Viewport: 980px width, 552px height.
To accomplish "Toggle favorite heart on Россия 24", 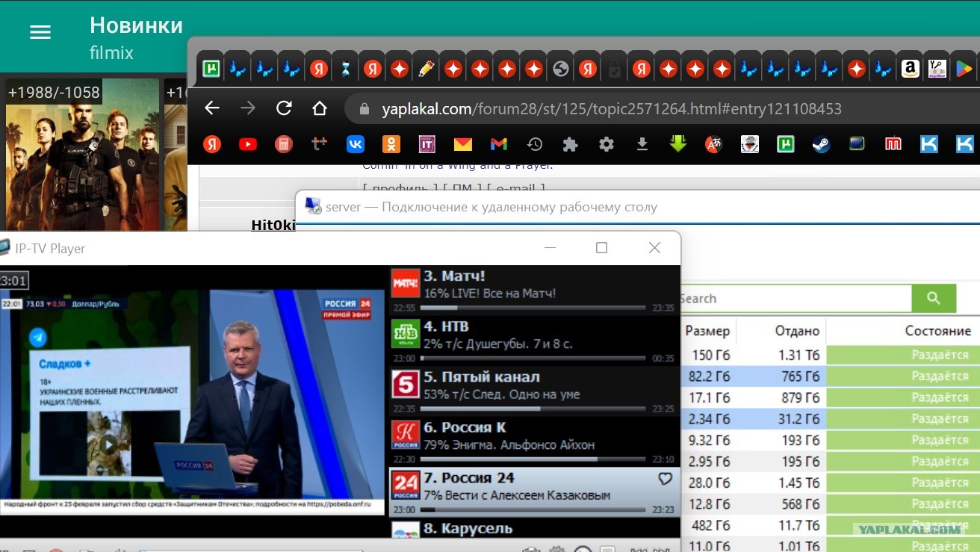I will (665, 479).
